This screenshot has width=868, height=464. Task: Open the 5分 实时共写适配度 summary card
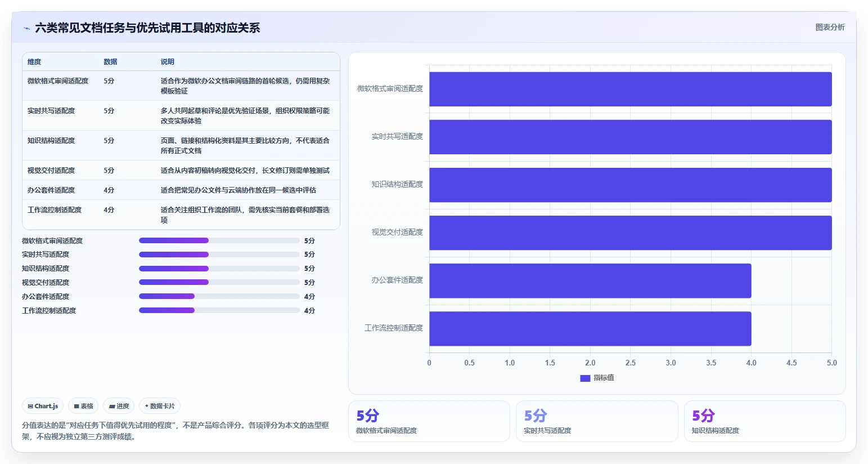(597, 421)
